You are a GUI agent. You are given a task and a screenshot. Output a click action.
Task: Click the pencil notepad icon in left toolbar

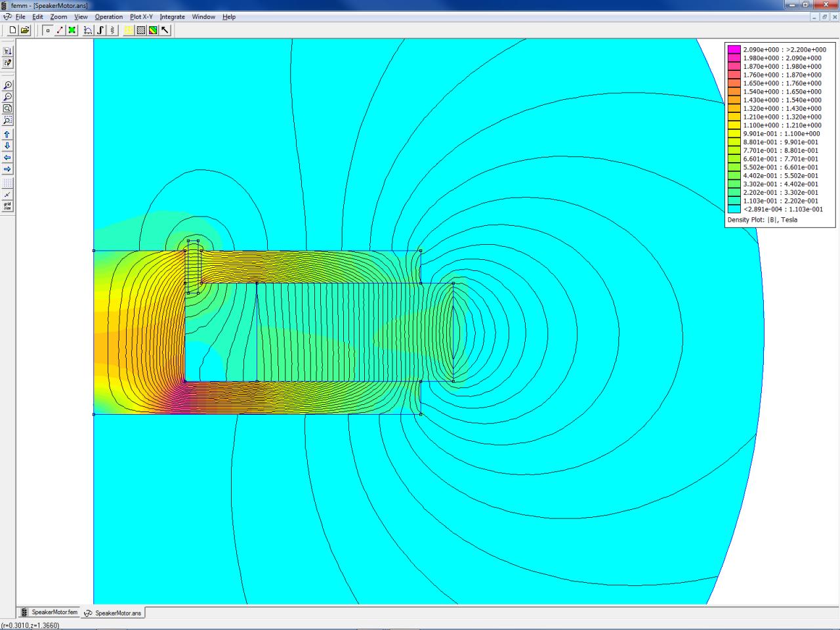click(x=7, y=63)
